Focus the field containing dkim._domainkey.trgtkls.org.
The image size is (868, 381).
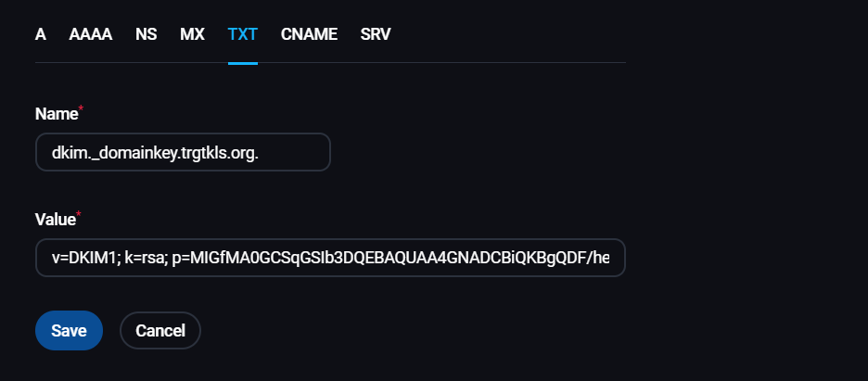click(x=183, y=152)
